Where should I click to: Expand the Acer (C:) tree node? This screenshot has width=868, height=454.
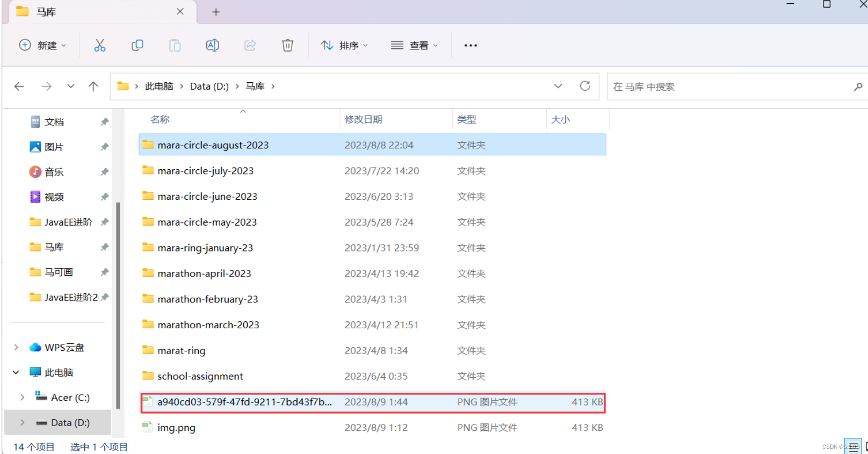point(22,398)
